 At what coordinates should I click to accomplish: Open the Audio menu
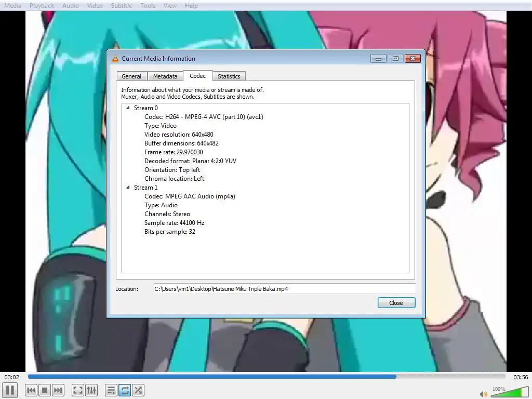click(x=71, y=5)
